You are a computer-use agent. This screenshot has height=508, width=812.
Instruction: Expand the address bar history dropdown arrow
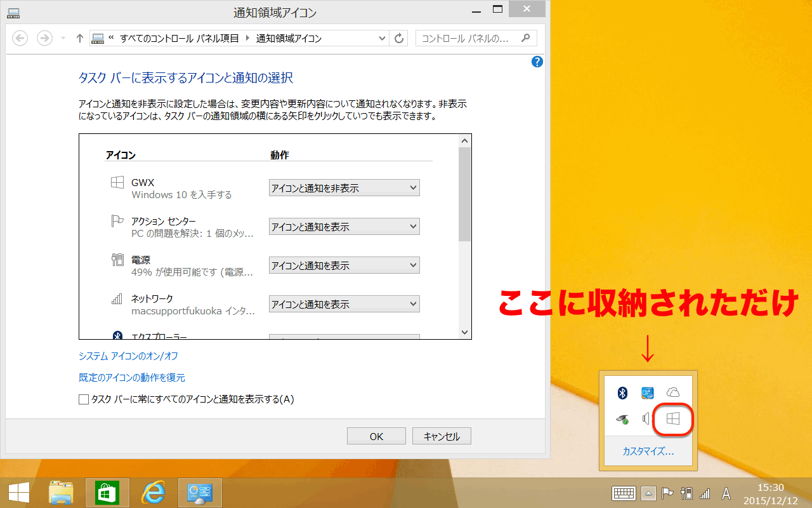click(382, 39)
